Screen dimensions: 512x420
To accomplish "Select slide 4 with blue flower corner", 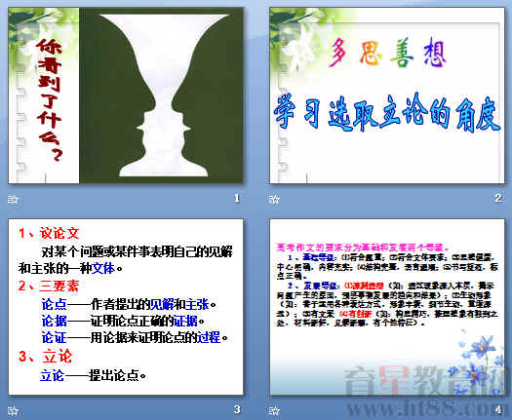I will 387,307.
